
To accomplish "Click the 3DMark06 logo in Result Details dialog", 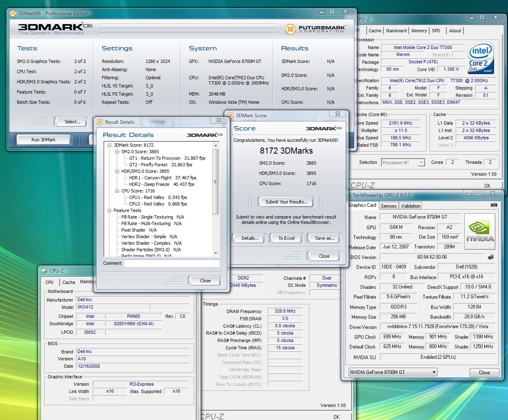I will click(x=205, y=135).
